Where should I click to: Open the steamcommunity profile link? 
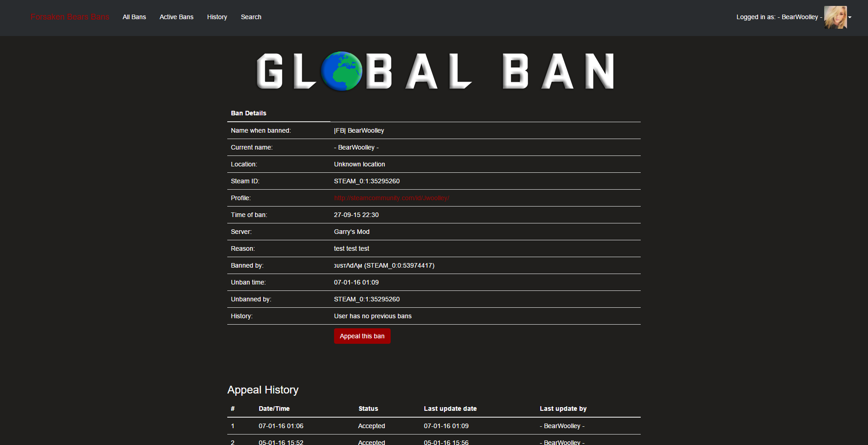tap(391, 198)
